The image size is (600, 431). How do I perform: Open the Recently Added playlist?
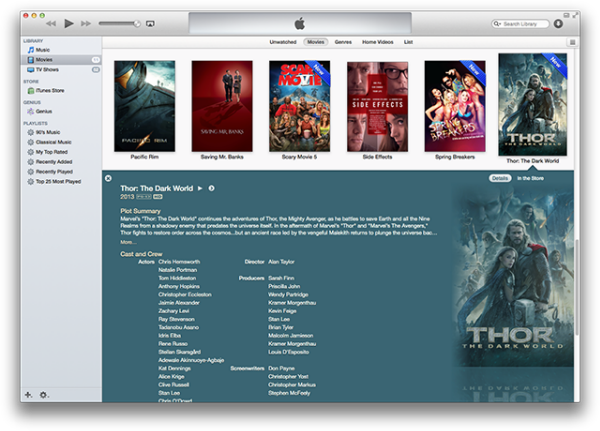pos(54,162)
